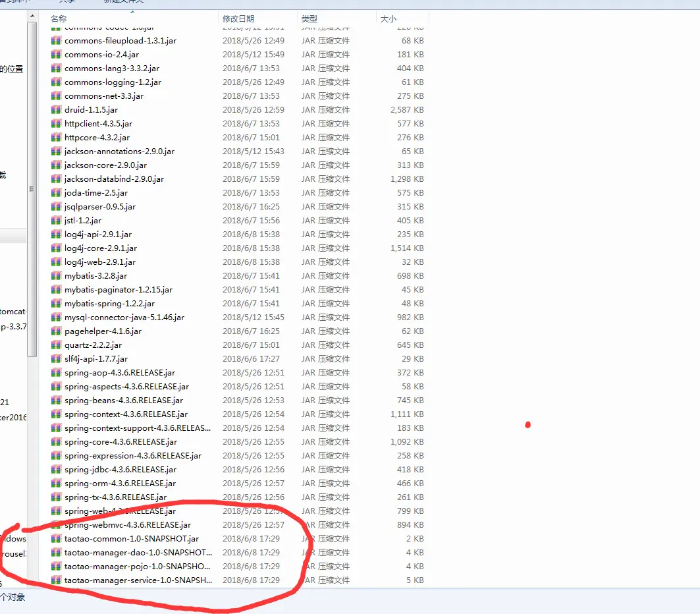The image size is (700, 614).
Task: Select spring-tx-4.3.6.RELEASE.jar file name
Action: 115,497
